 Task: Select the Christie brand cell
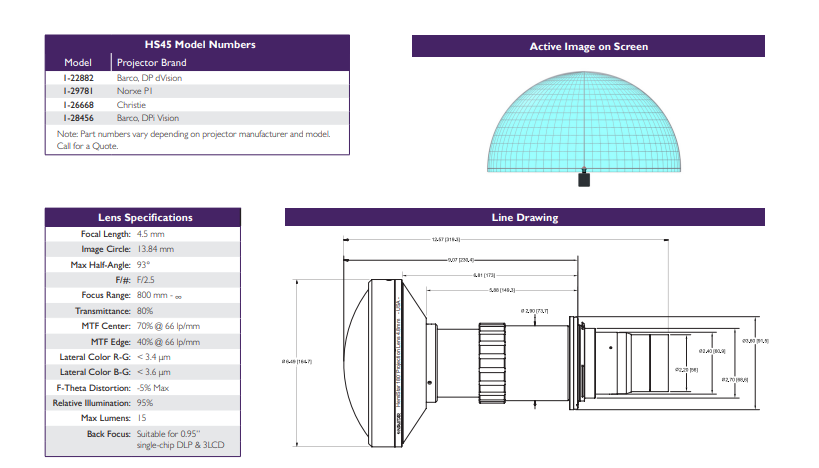(131, 105)
